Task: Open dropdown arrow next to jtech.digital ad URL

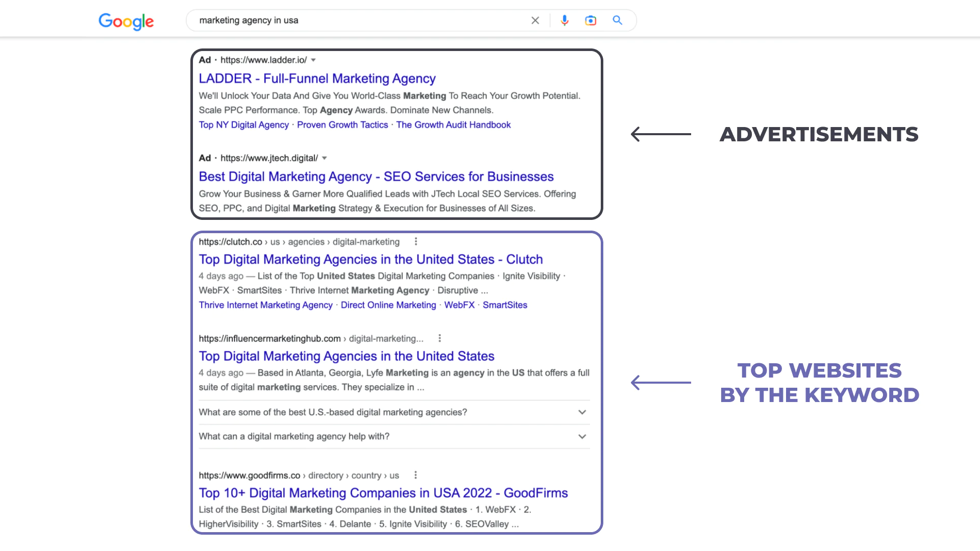Action: point(324,158)
